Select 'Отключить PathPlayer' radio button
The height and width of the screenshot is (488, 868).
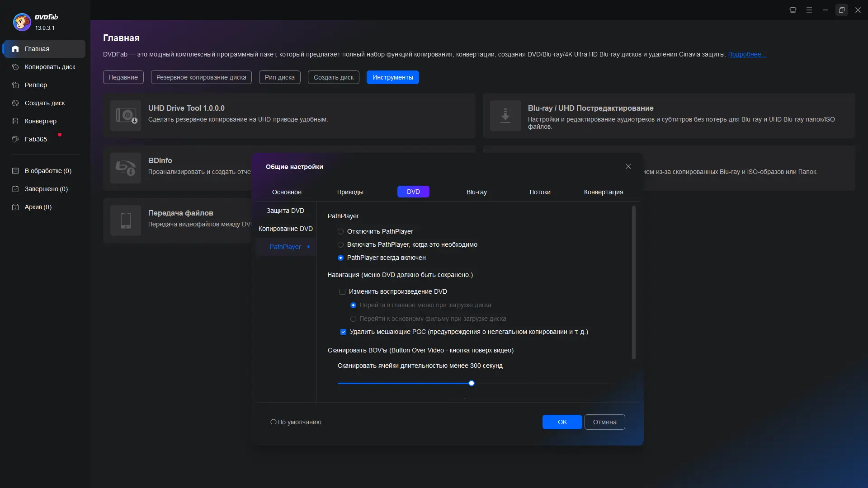341,231
